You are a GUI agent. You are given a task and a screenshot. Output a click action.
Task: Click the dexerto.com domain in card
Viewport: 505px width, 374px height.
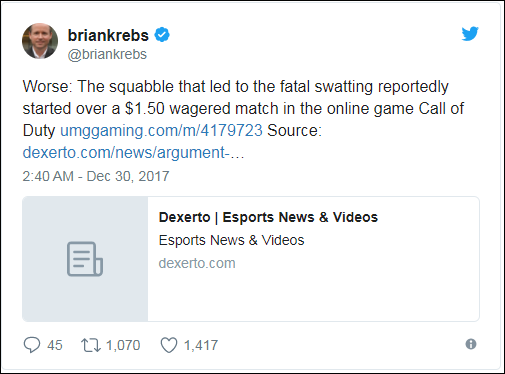click(x=197, y=263)
